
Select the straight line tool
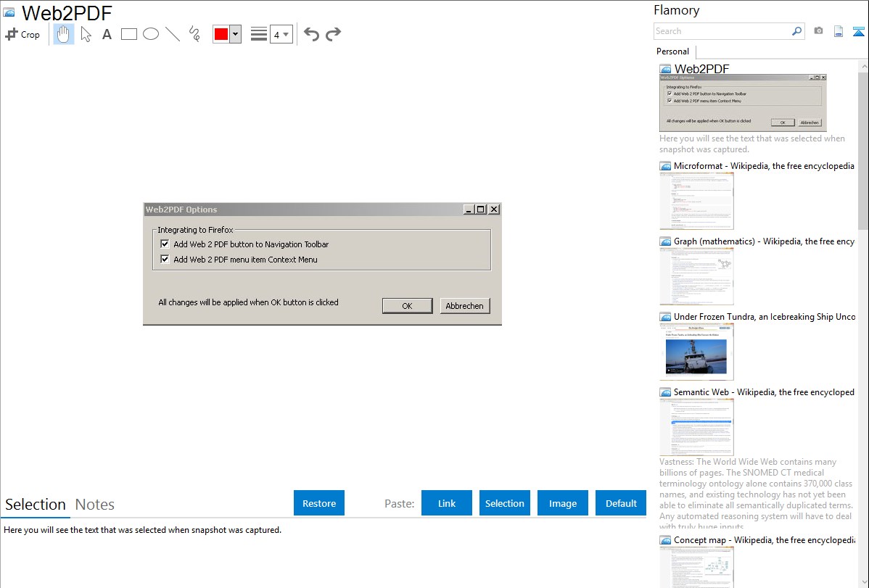pos(173,34)
